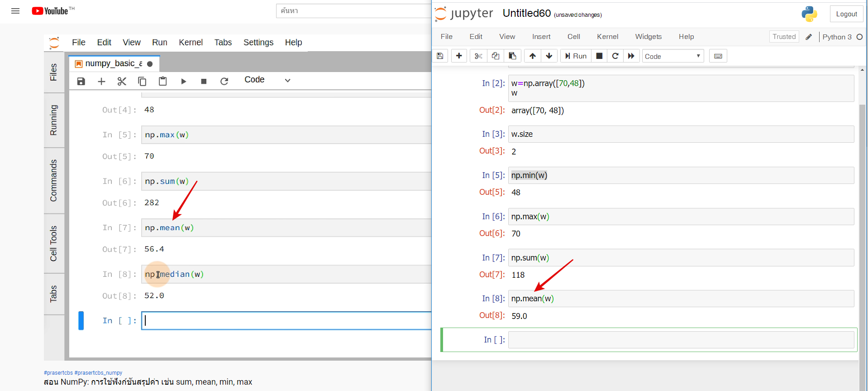The width and height of the screenshot is (868, 391).
Task: Open Kernel menu in JupyterLab video
Action: click(x=191, y=42)
